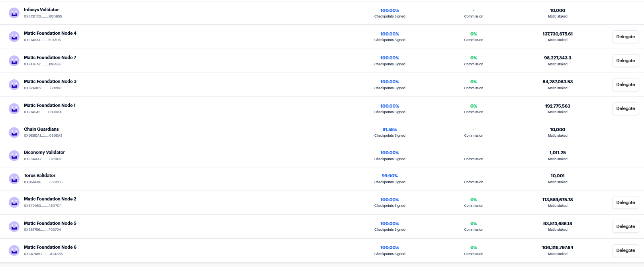Open Matic Foundation Node 3 name
The height and width of the screenshot is (267, 644).
[x=50, y=81]
